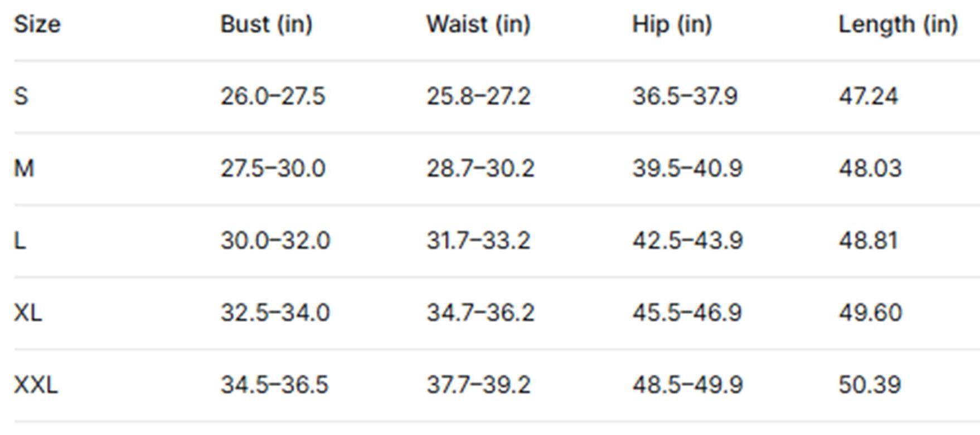
Task: Click the Hip (in) column header
Action: (672, 25)
